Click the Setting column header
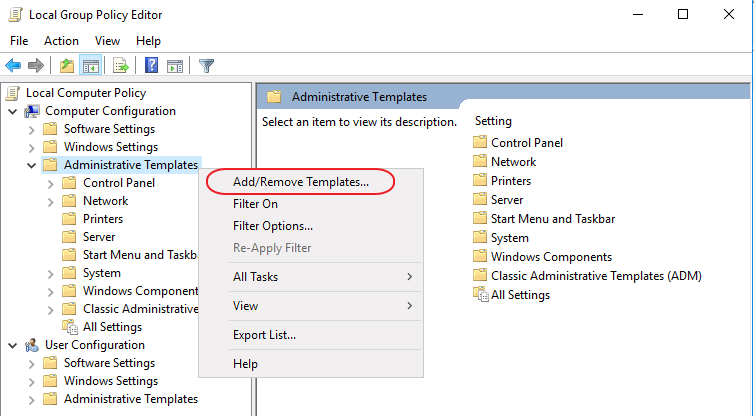Viewport: 754px width, 416px height. 494,121
